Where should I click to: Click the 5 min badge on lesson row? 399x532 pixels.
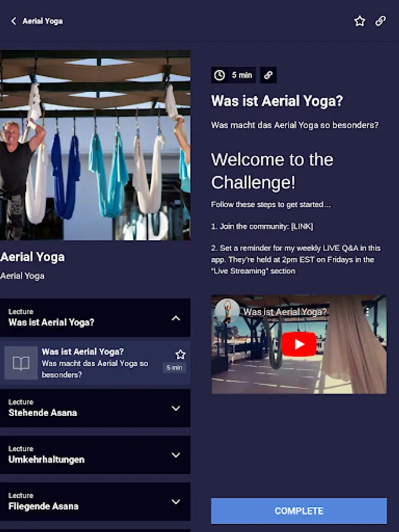click(174, 368)
